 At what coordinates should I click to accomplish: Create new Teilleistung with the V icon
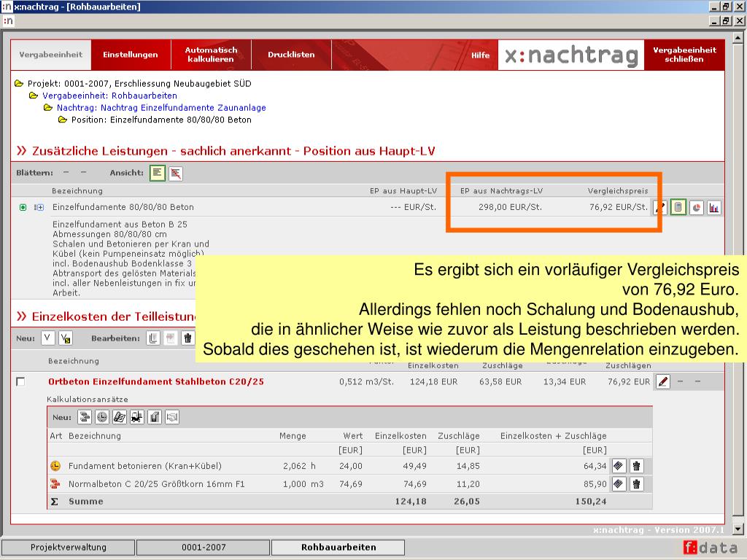47,338
